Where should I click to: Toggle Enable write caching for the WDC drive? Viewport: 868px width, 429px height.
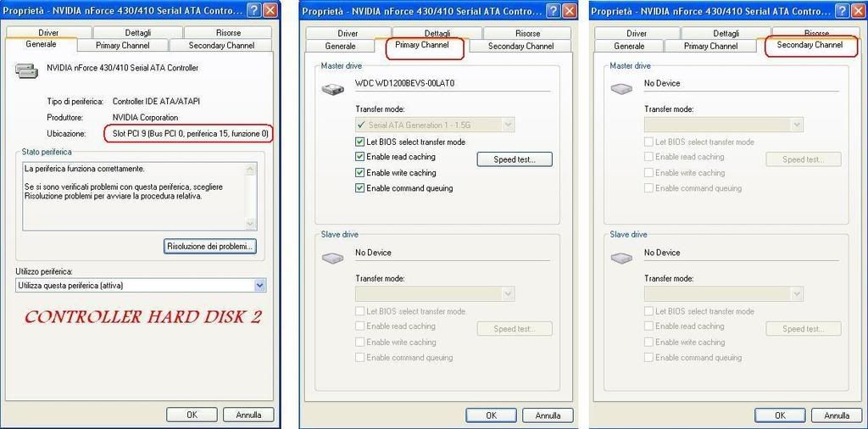pyautogui.click(x=361, y=173)
